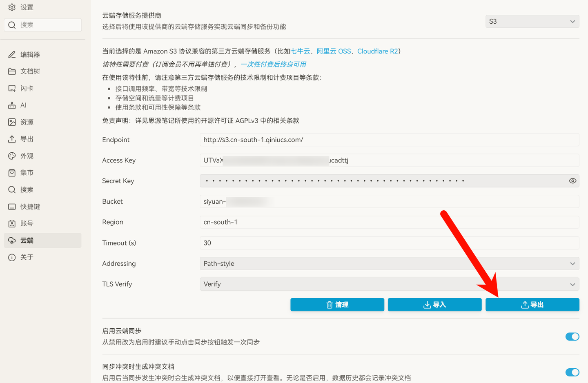Select the 快捷键 section
The image size is (588, 383).
pos(43,207)
